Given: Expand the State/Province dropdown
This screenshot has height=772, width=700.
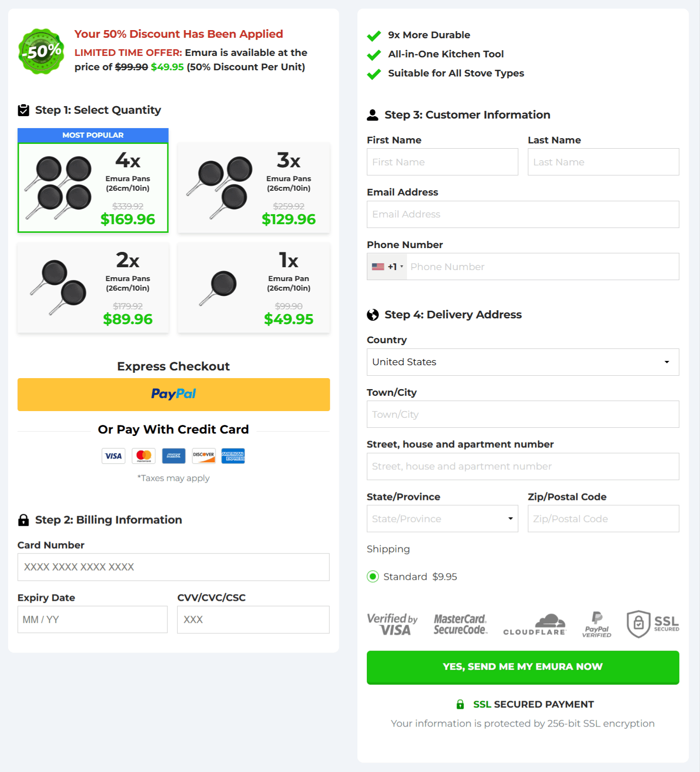Looking at the screenshot, I should (x=442, y=519).
